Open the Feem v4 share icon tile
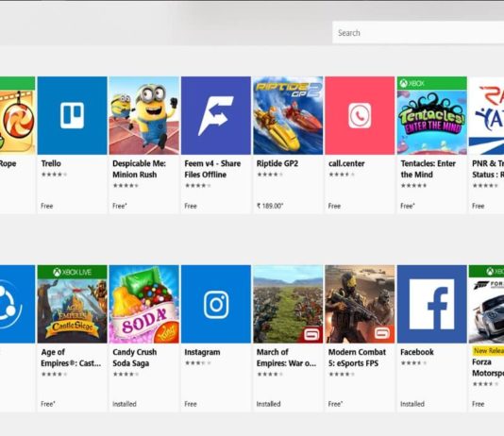504x436 pixels. tap(216, 115)
